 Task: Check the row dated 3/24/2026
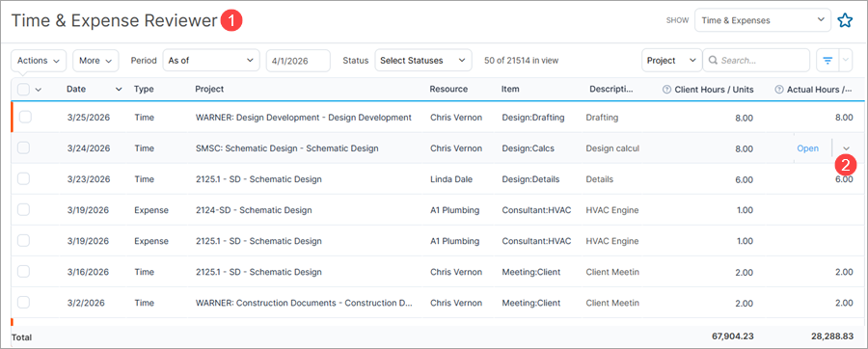click(x=24, y=148)
